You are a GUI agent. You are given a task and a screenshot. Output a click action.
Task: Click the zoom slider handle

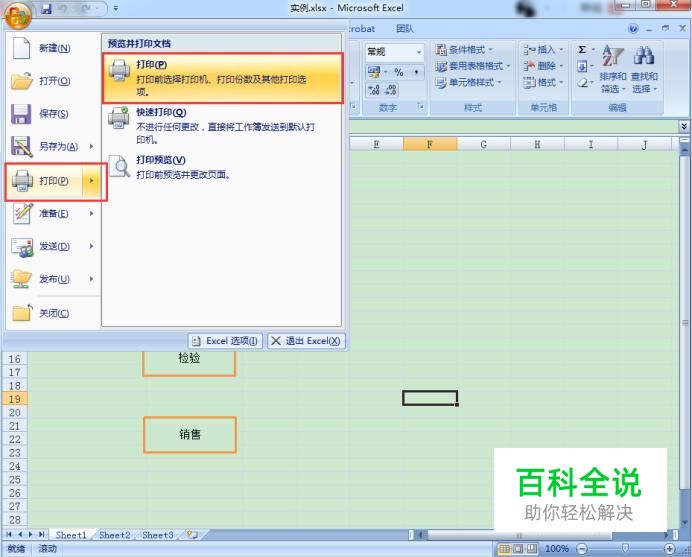point(625,548)
